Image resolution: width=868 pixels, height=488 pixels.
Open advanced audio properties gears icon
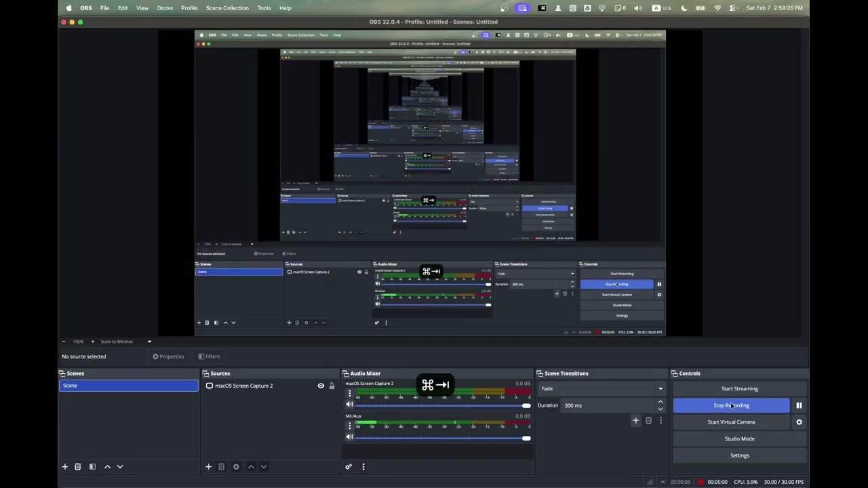coord(349,466)
